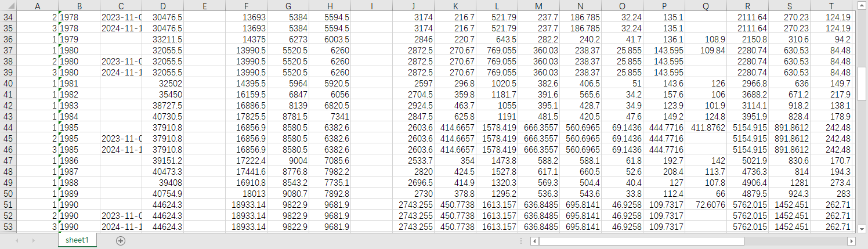Click cell with value 3951.9
The width and height of the screenshot is (868, 249).
point(748,117)
